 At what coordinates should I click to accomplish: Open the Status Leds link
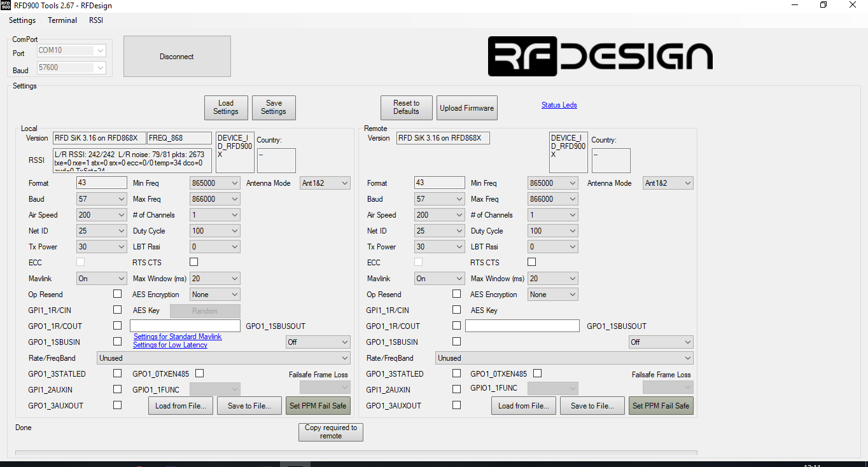click(x=559, y=104)
